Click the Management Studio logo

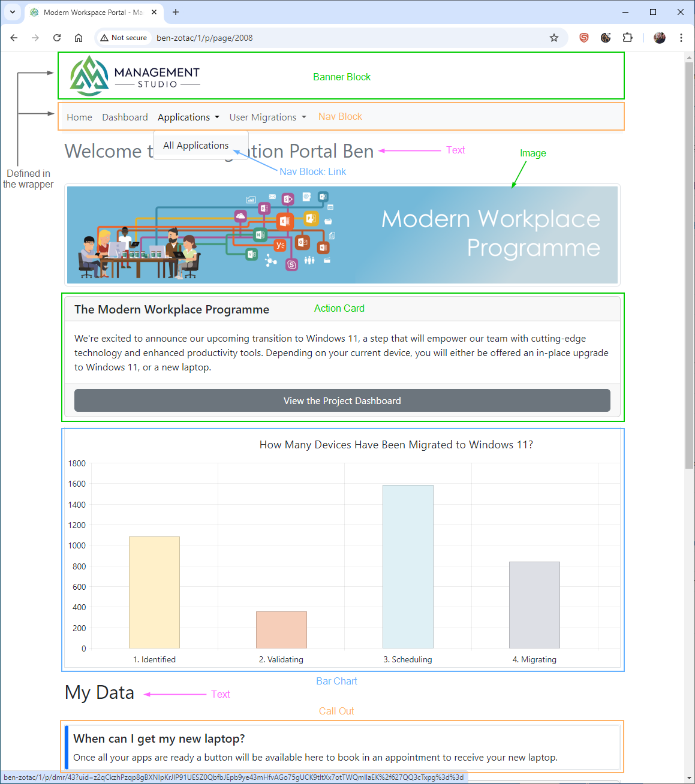135,76
